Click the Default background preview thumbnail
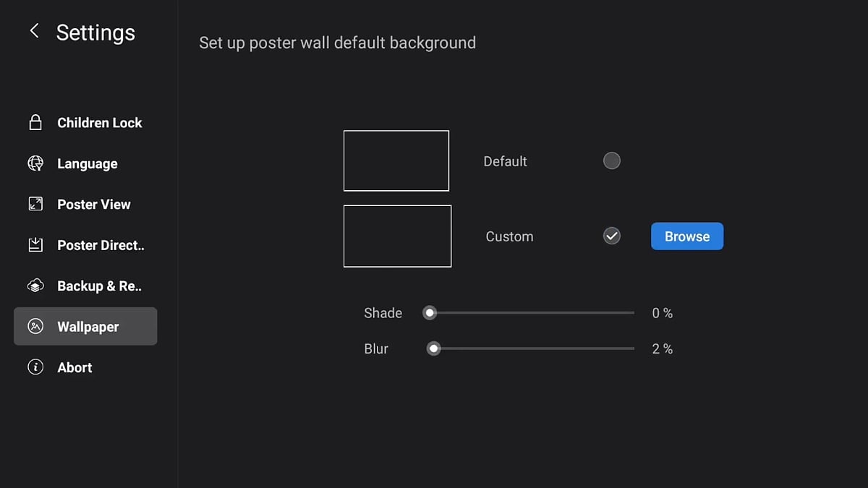The image size is (868, 488). point(396,160)
